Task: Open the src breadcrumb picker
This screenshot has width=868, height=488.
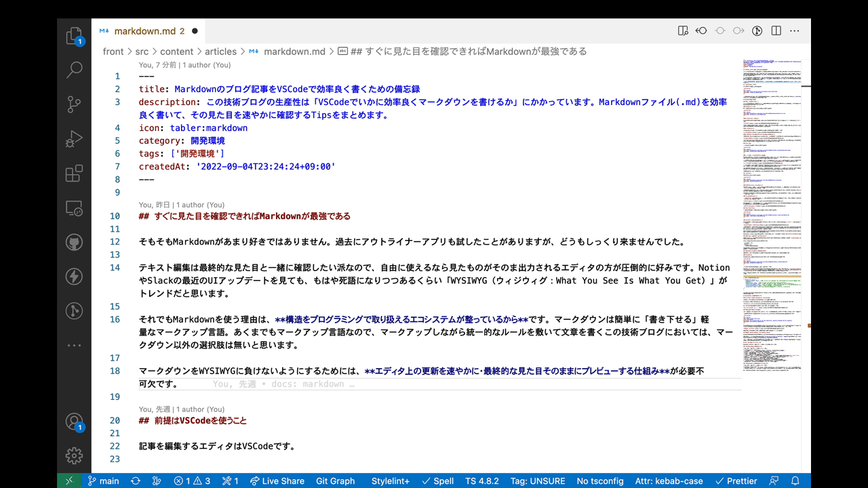Action: pos(142,51)
